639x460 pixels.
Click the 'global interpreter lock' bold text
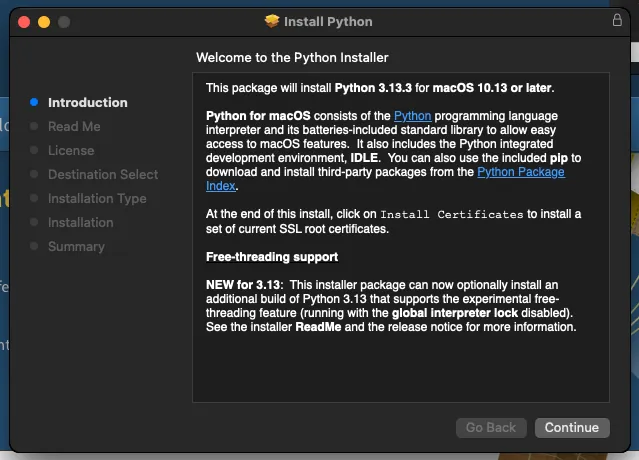click(455, 313)
